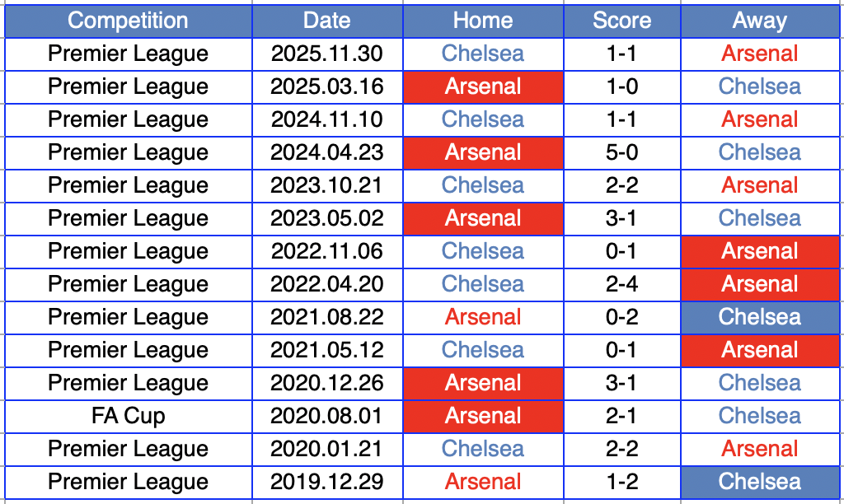Image resolution: width=844 pixels, height=504 pixels.
Task: Select the date 2020.08.01 cell
Action: 327,416
